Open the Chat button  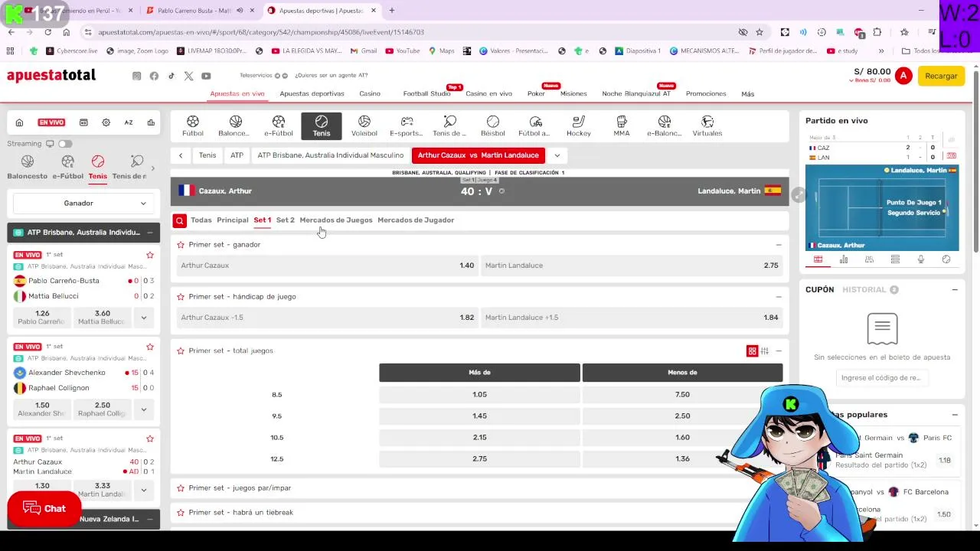pyautogui.click(x=44, y=509)
